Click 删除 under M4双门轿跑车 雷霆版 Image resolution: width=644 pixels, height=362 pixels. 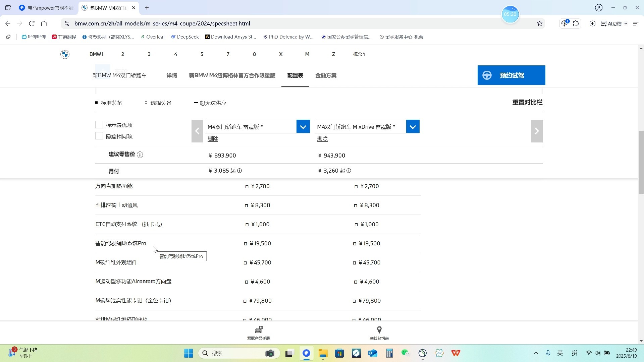tap(213, 139)
